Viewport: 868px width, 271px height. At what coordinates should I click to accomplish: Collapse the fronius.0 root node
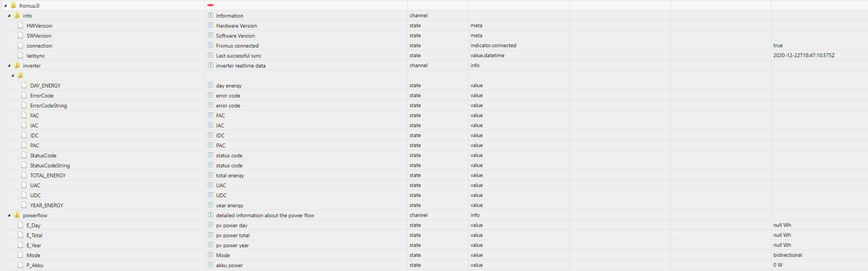[3, 6]
